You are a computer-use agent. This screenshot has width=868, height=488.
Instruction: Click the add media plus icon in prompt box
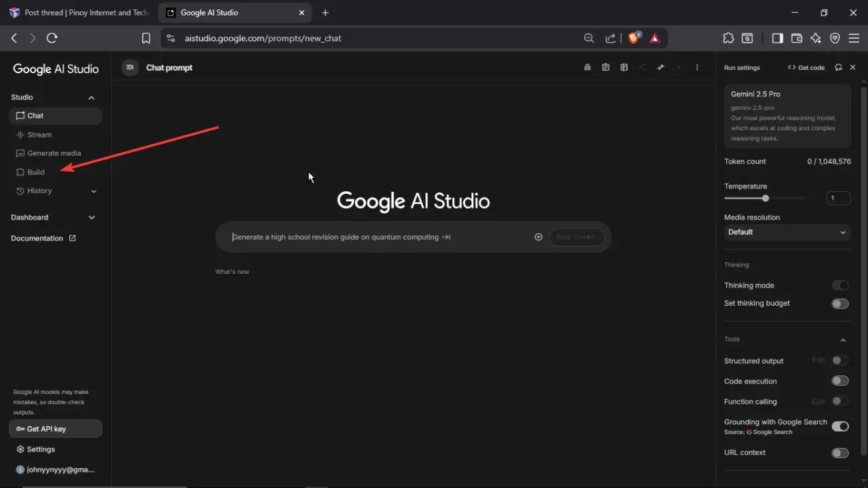tap(538, 237)
